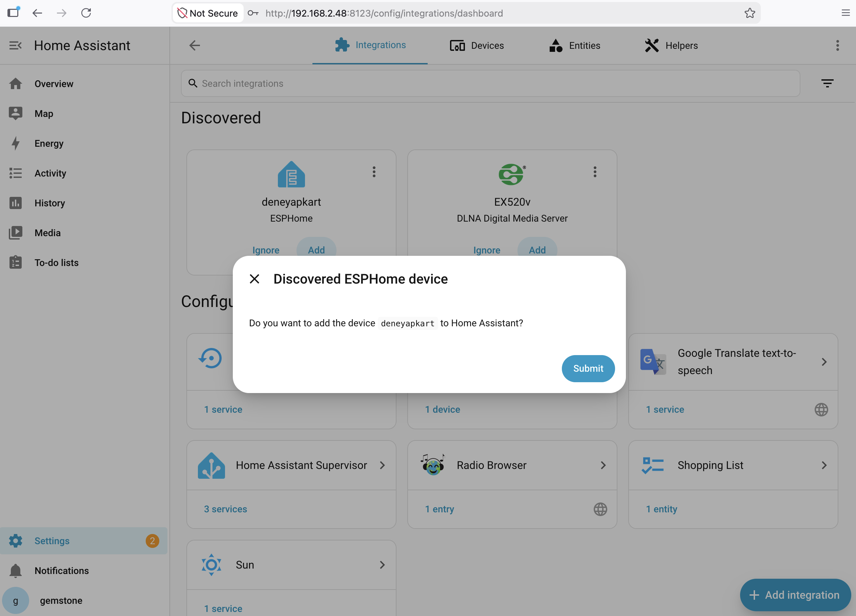Click cloud globe icon on Google Translate card
The height and width of the screenshot is (616, 856).
coord(821,410)
